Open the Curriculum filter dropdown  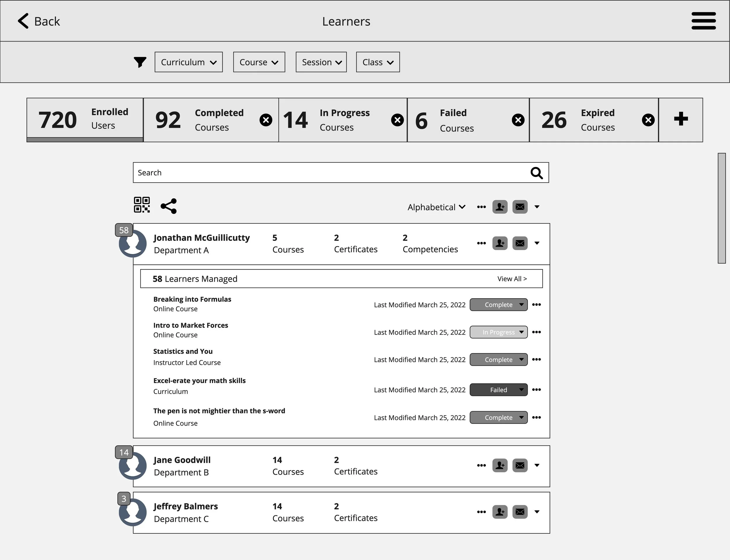[x=188, y=62]
